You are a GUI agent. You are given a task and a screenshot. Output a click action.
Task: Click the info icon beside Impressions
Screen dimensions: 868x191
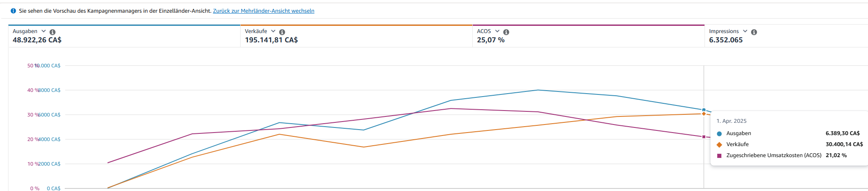pos(754,32)
